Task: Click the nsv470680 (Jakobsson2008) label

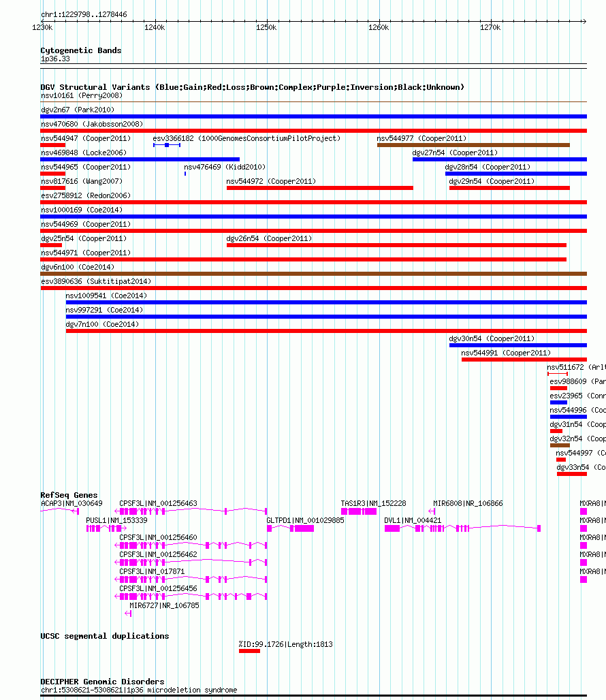Action: coord(91,124)
